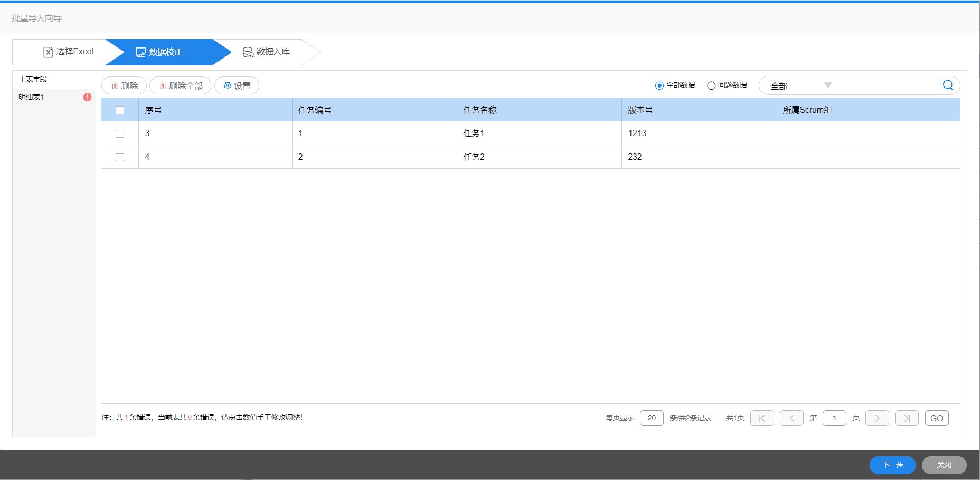Click the 删除 button
Screen dimensions: 980x480
pos(124,85)
